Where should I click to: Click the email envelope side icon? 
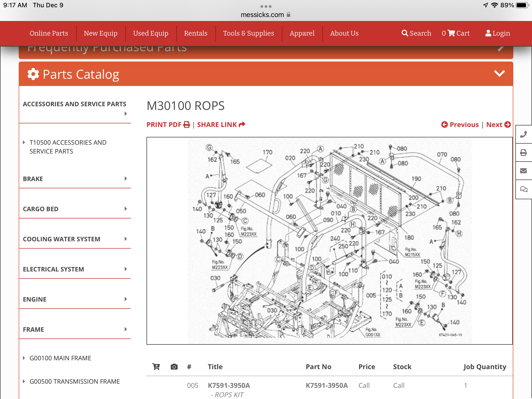click(523, 171)
